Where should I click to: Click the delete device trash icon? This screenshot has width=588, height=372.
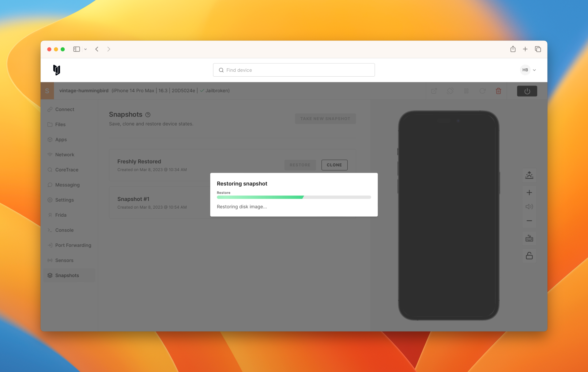coord(499,90)
